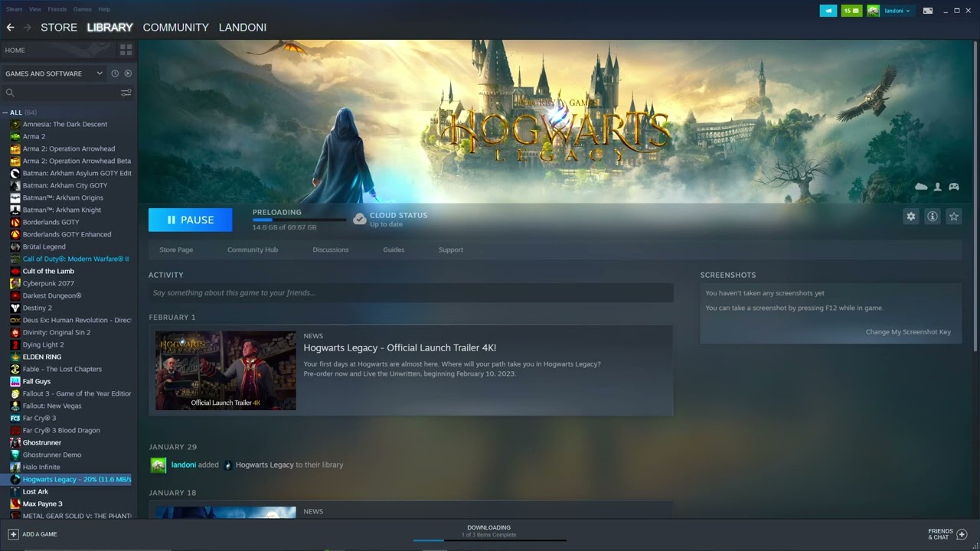Screen dimensions: 980x551
Task: Go forward with forward arrow
Action: tap(28, 28)
